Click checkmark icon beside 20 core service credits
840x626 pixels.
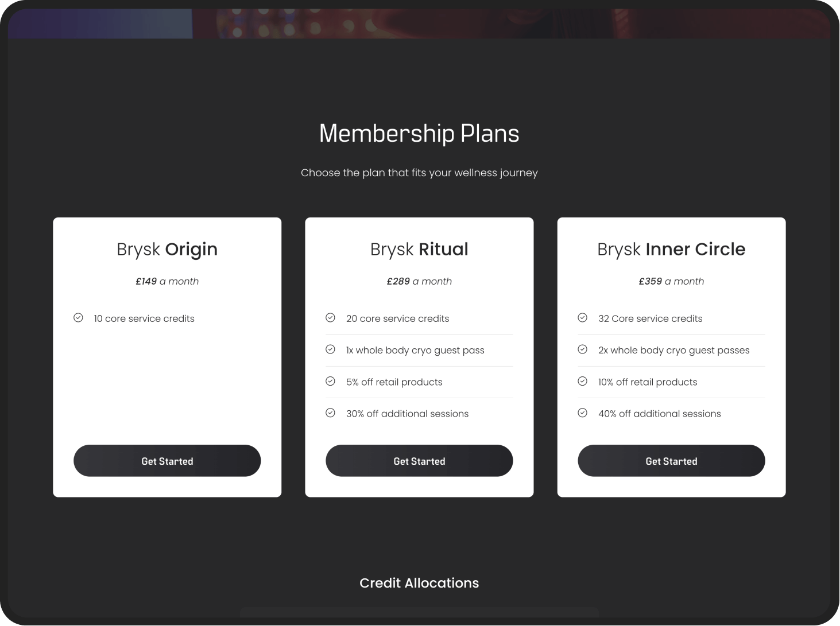(x=330, y=318)
